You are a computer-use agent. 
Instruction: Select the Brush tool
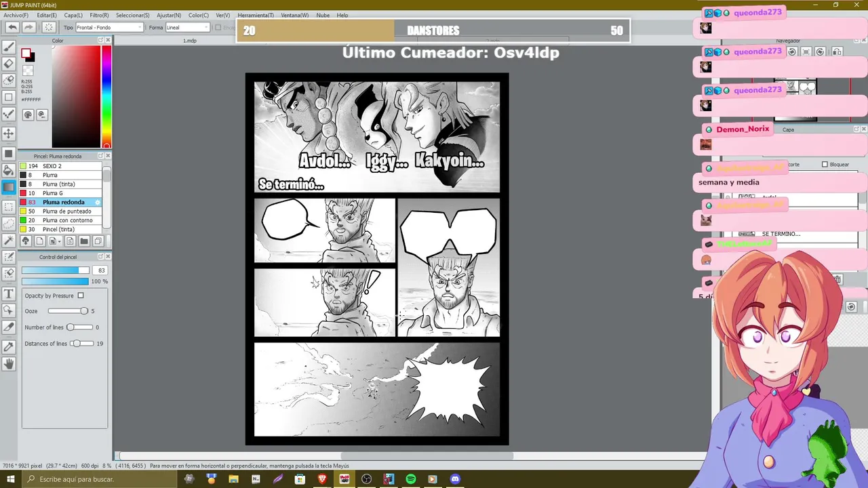point(9,47)
